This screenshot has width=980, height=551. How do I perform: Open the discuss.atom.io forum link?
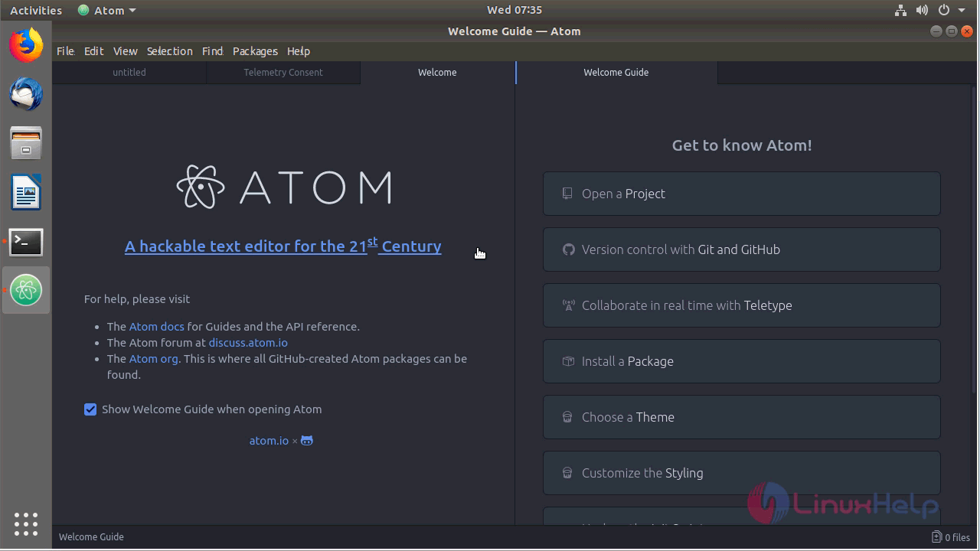(247, 342)
